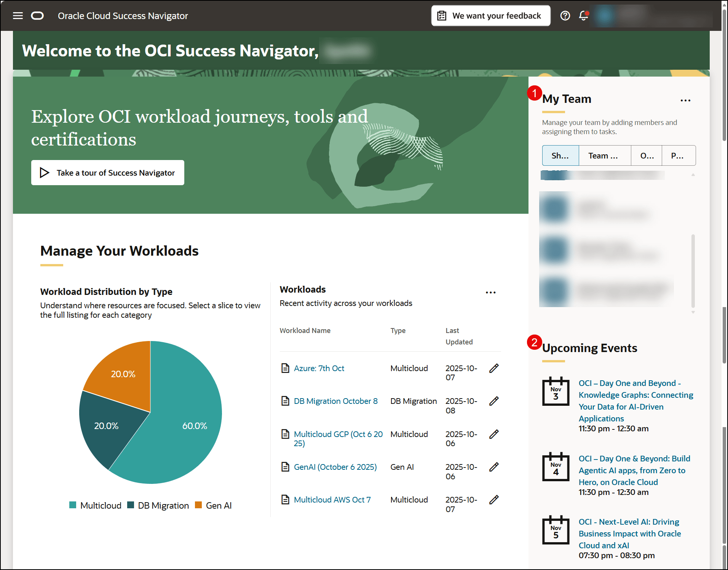This screenshot has height=570, width=728.
Task: Click the Last Updated column header
Action: tap(459, 336)
